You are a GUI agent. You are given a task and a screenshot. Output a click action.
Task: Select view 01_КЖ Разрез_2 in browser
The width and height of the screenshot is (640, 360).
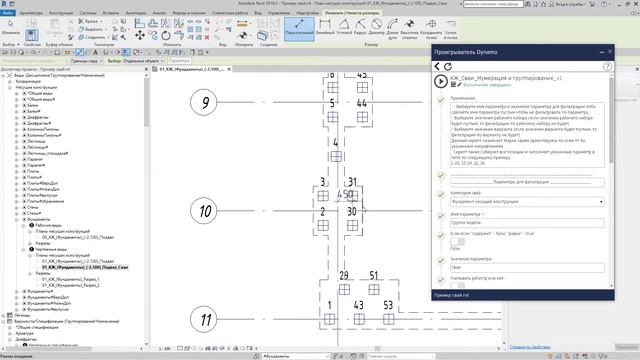pyautogui.click(x=71, y=285)
